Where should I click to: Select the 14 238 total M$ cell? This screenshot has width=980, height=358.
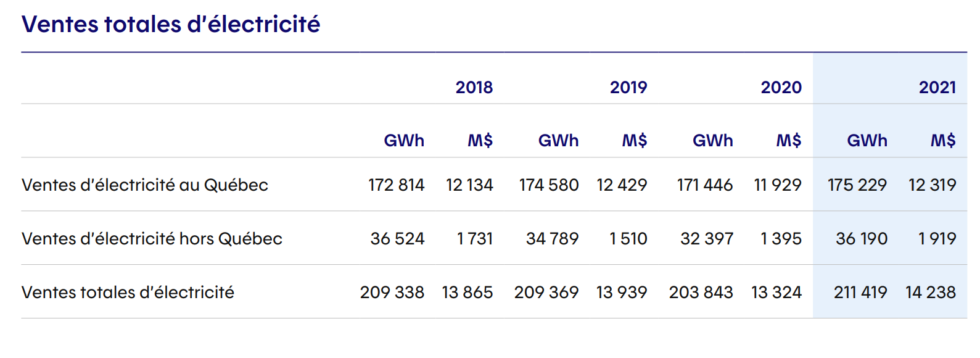coord(930,293)
